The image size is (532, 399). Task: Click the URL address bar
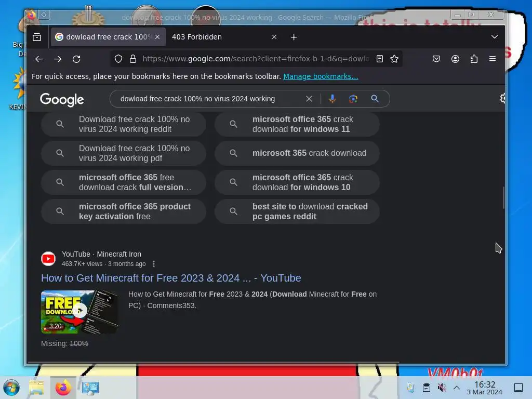[x=256, y=59]
